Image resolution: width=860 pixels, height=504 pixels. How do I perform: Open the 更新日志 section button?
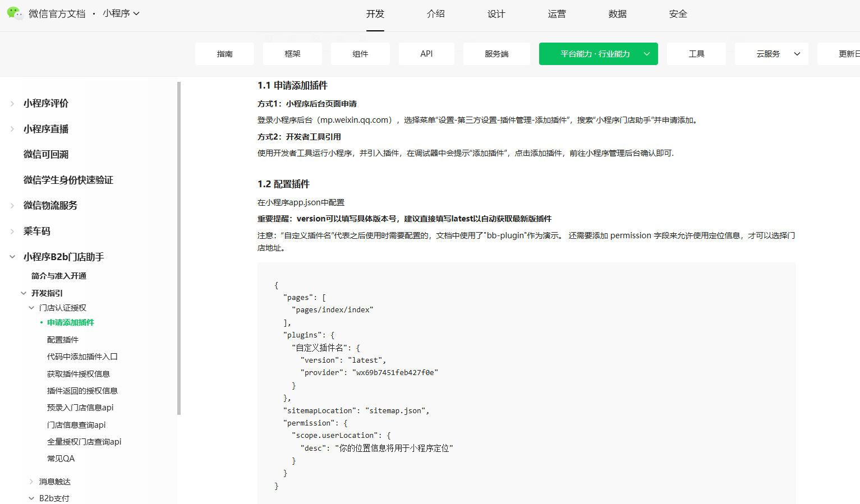(x=839, y=54)
